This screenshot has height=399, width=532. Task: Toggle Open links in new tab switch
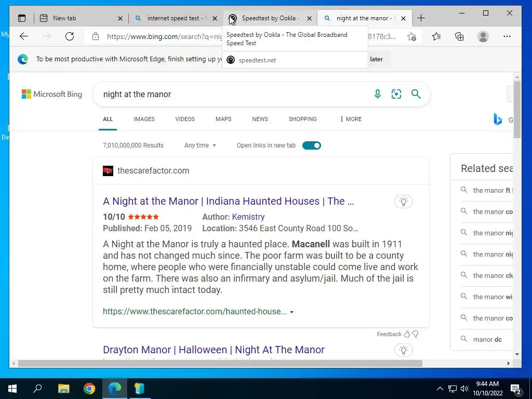tap(312, 145)
